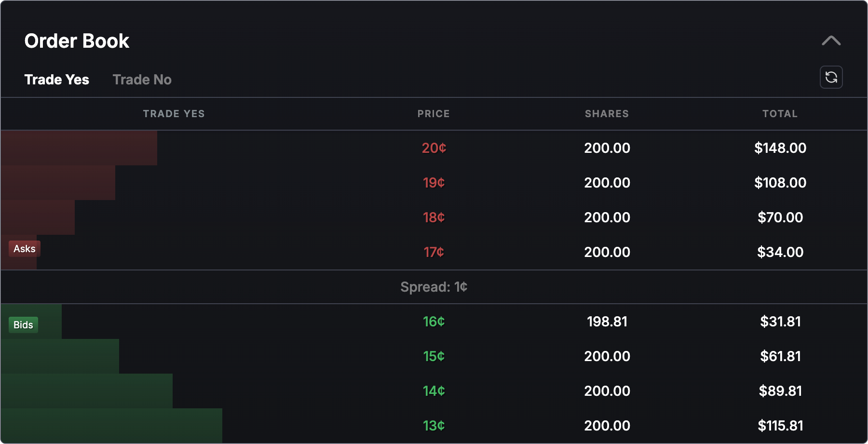Select the 13¢ bid price row

433,426
